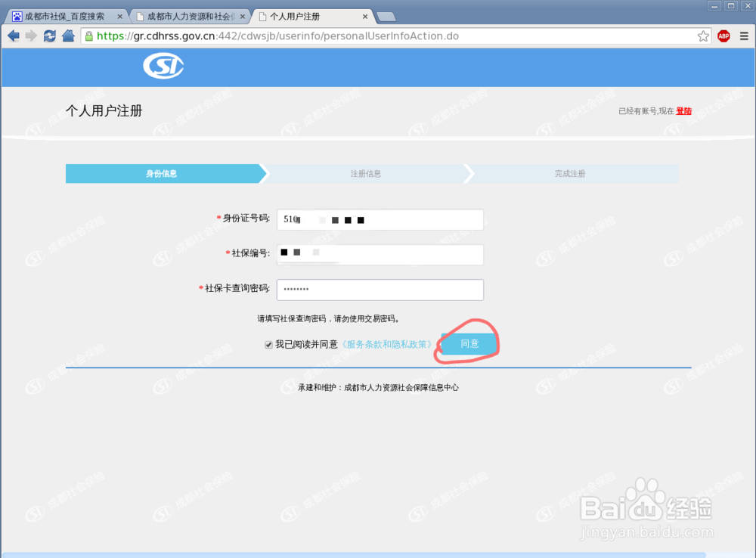Click the 社保卡查询密码 password field
The width and height of the screenshot is (756, 558).
pos(380,290)
